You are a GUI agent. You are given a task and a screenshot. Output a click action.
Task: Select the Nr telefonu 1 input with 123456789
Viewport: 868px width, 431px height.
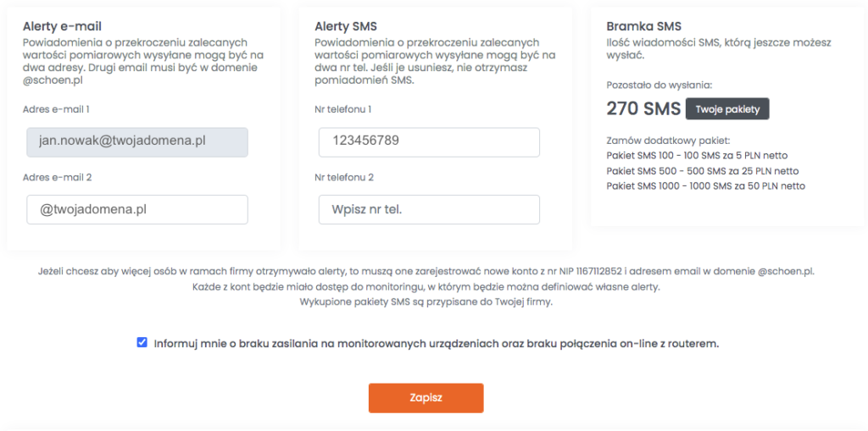pos(429,142)
